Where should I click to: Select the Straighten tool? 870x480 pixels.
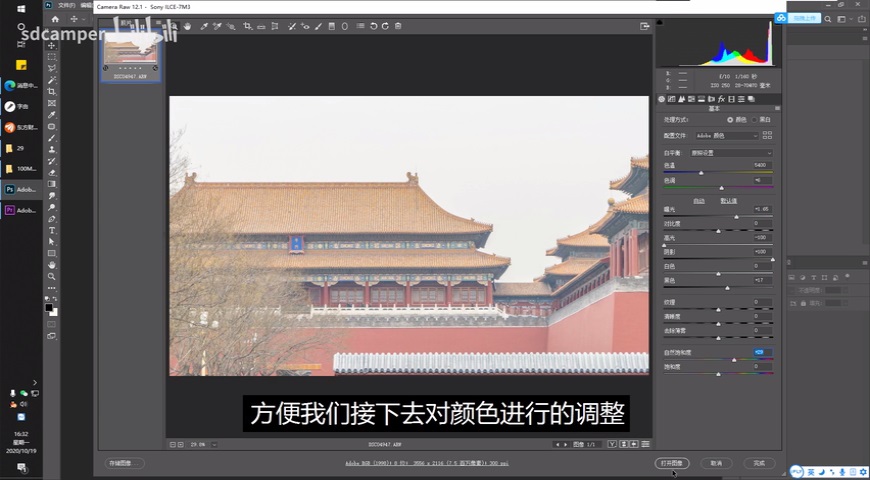261,27
